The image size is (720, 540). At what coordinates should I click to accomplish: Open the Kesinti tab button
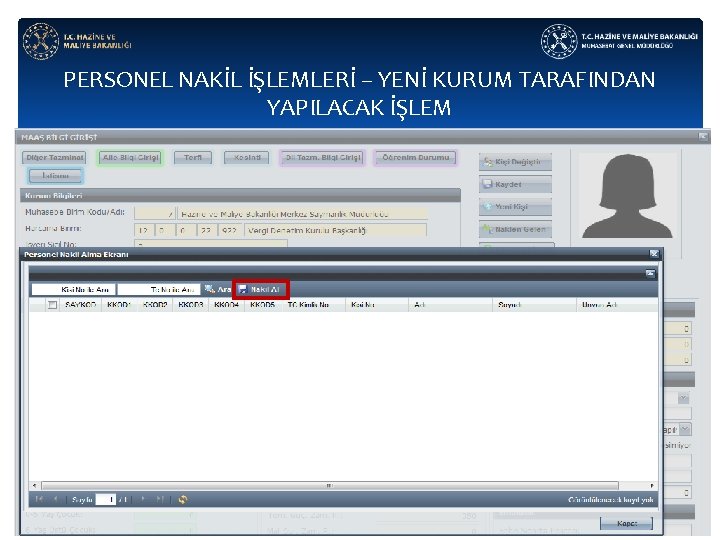[x=247, y=158]
